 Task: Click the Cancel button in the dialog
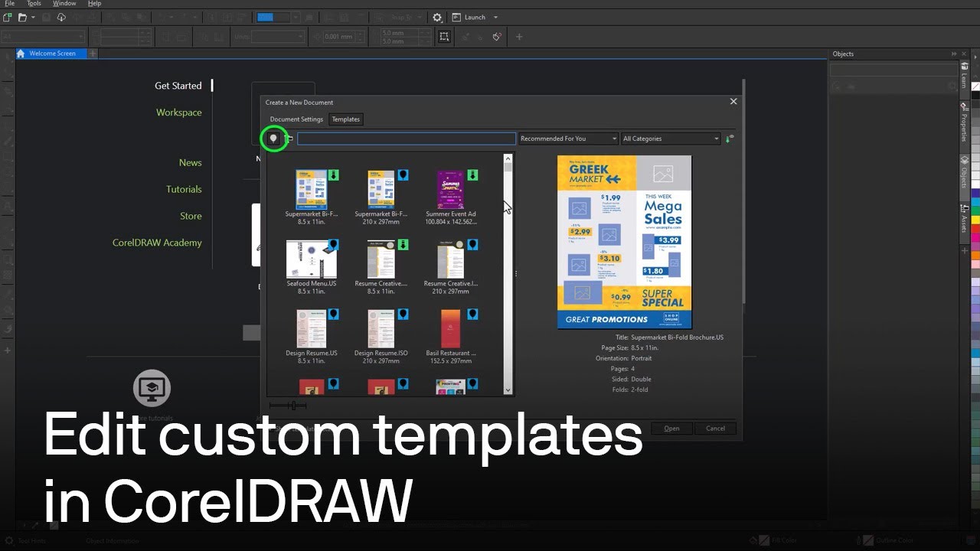point(715,429)
